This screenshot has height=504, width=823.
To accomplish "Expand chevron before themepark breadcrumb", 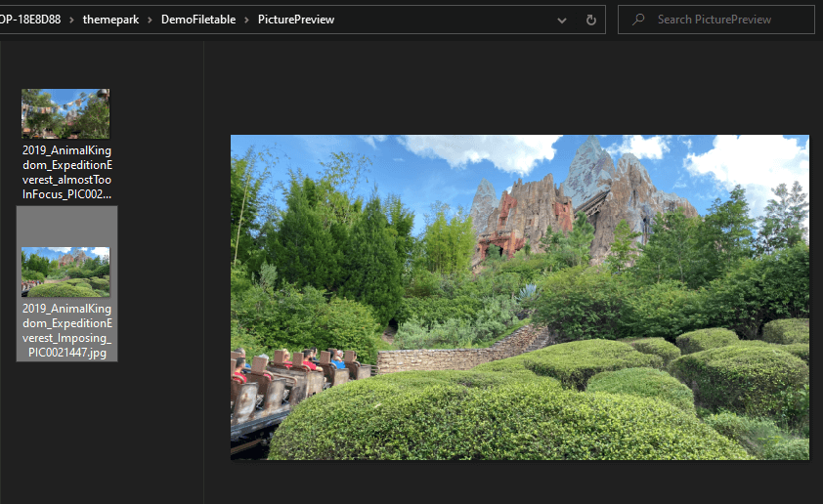I will (x=71, y=20).
